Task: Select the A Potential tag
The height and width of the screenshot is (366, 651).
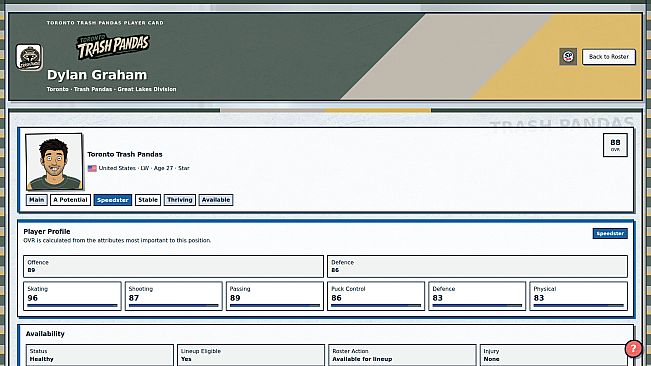Action: coord(70,200)
